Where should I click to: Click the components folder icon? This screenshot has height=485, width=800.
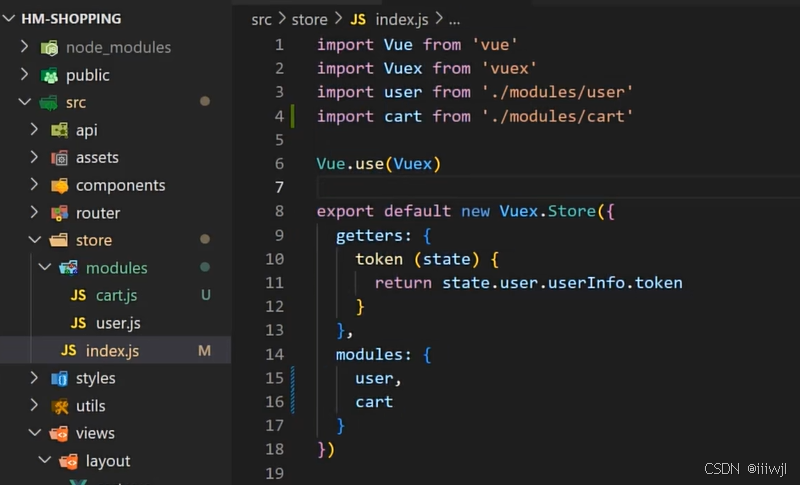[x=59, y=186]
